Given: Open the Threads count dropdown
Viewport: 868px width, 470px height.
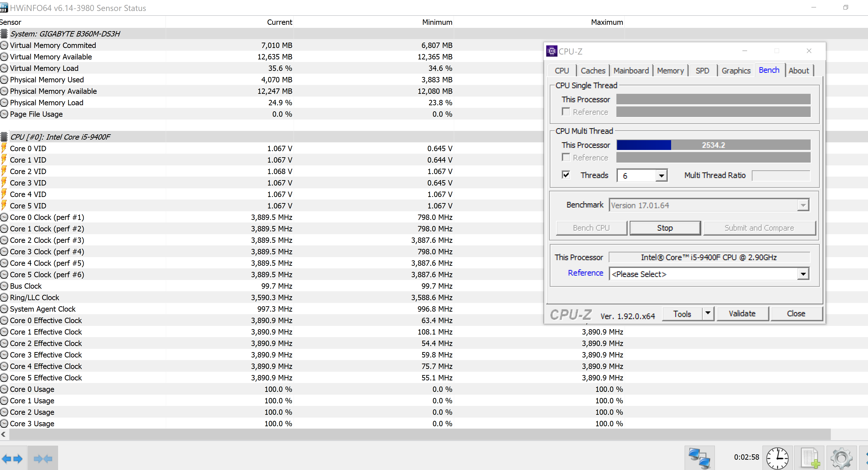Looking at the screenshot, I should pos(661,176).
